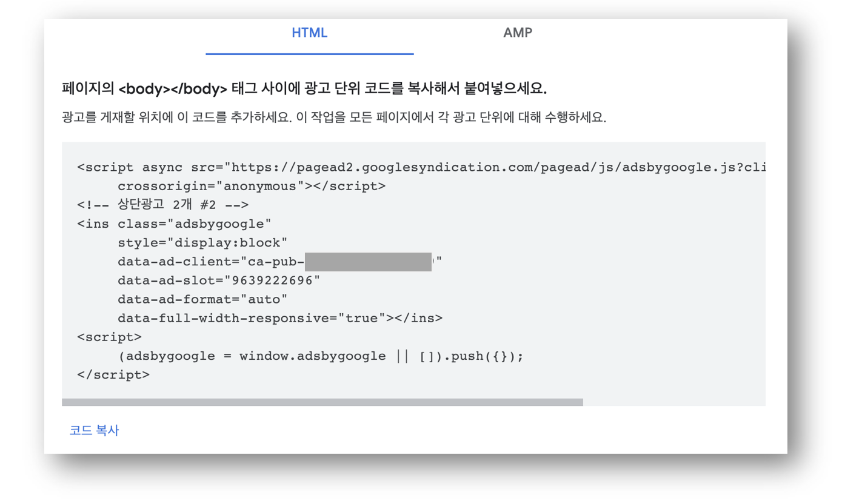
Task: Click the data-ad-slot="9639222696" line
Action: [x=219, y=280]
